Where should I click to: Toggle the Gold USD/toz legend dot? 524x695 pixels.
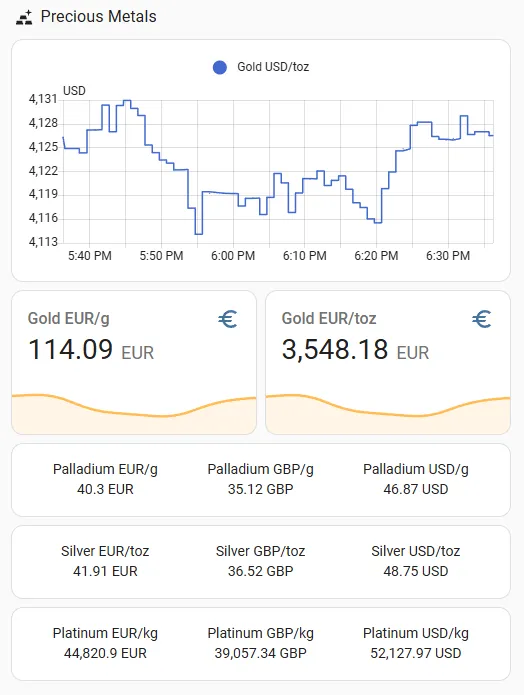(x=220, y=67)
